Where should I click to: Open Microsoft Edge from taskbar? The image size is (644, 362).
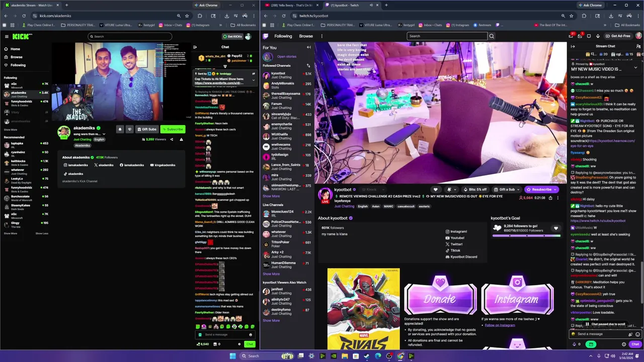(378, 356)
